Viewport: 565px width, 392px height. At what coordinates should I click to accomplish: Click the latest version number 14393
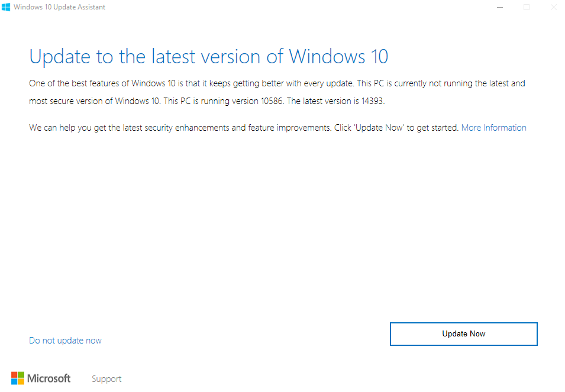(x=372, y=101)
